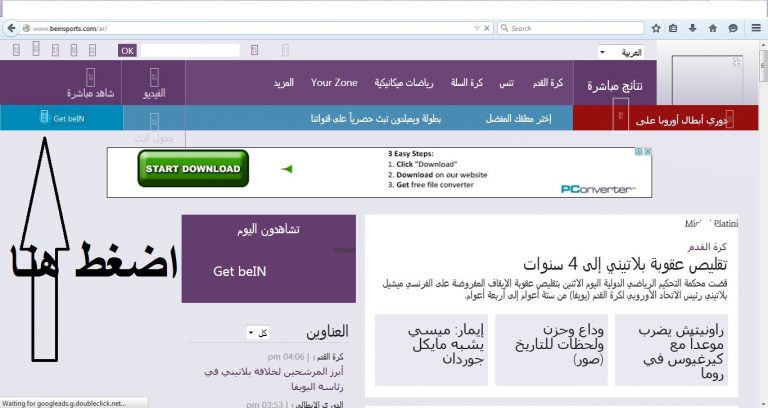Click the OK search button

(x=127, y=50)
